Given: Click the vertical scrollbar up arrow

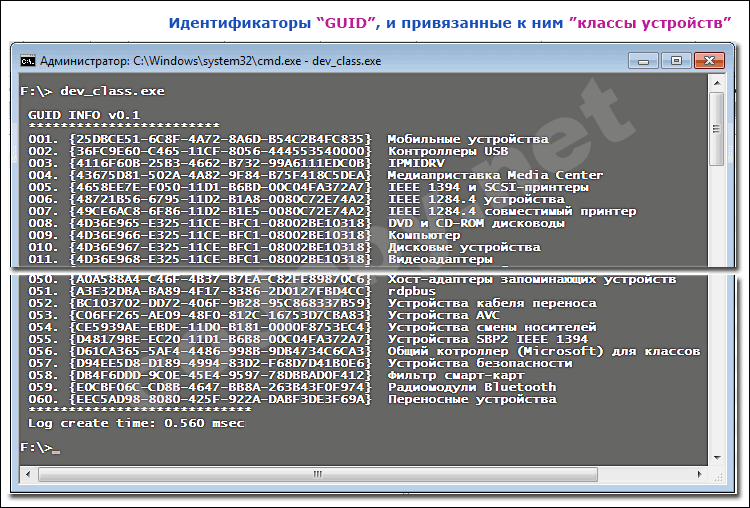Looking at the screenshot, I should point(717,83).
